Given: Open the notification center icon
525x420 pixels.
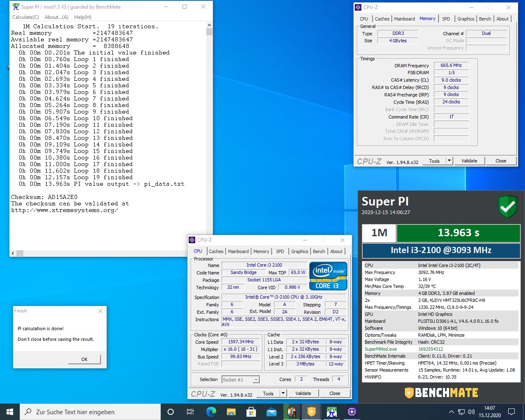Looking at the screenshot, I should 511,412.
